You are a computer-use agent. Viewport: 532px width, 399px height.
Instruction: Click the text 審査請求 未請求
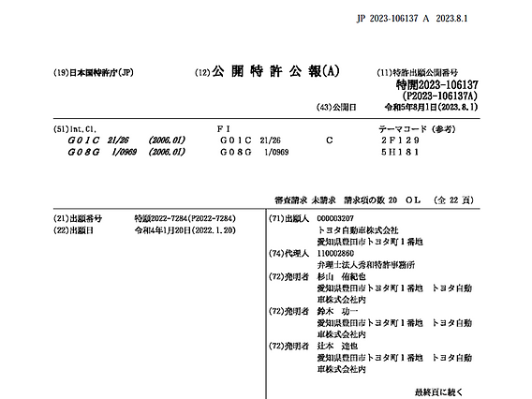point(305,200)
